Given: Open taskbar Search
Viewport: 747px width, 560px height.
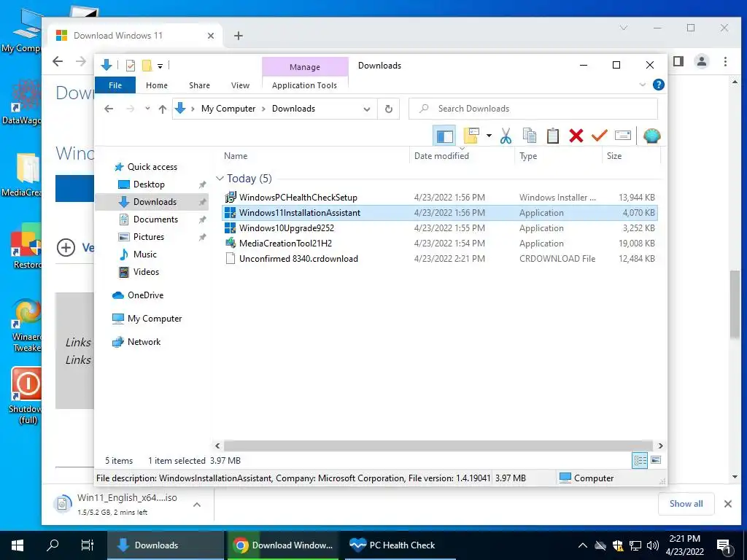Looking at the screenshot, I should (53, 545).
